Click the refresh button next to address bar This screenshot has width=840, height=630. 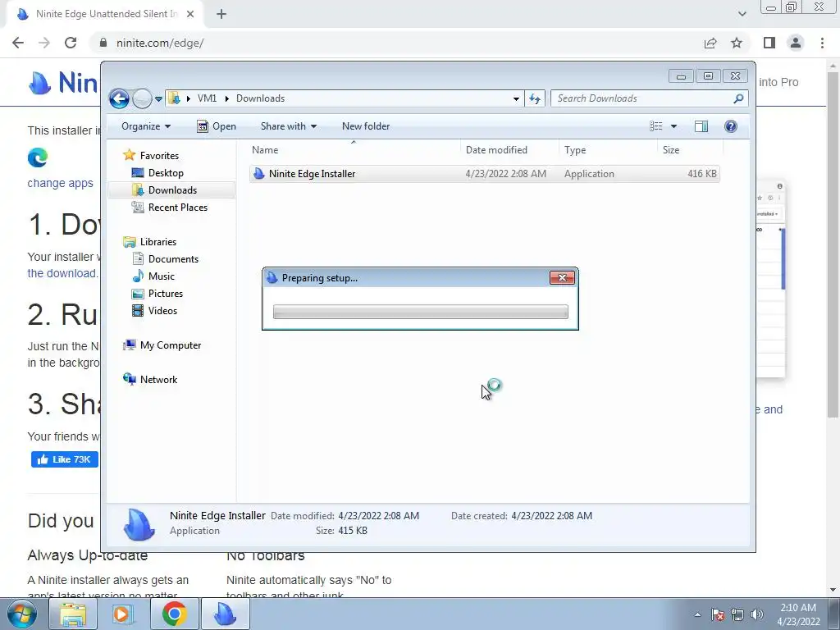click(x=535, y=98)
